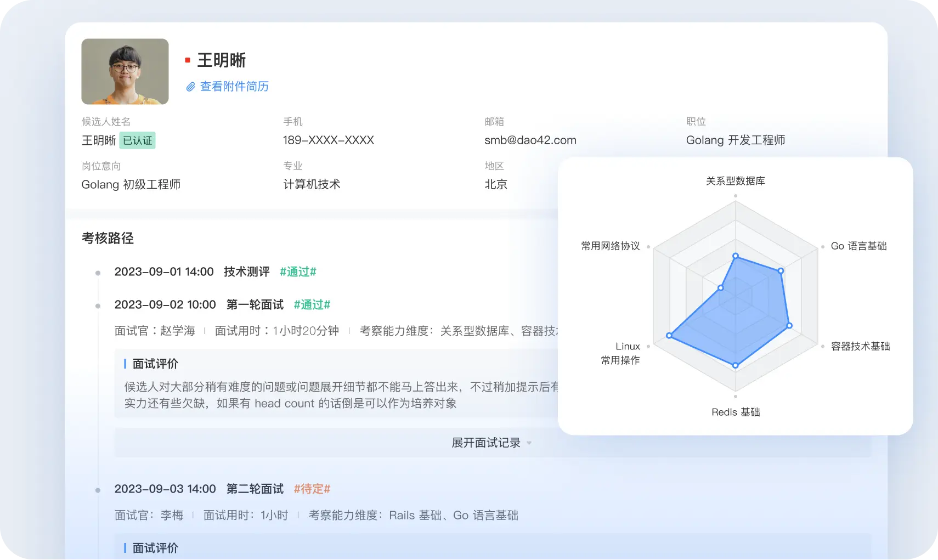The width and height of the screenshot is (938, 560).
Task: Click the 容器技术基础 radar data point
Action: 789,326
